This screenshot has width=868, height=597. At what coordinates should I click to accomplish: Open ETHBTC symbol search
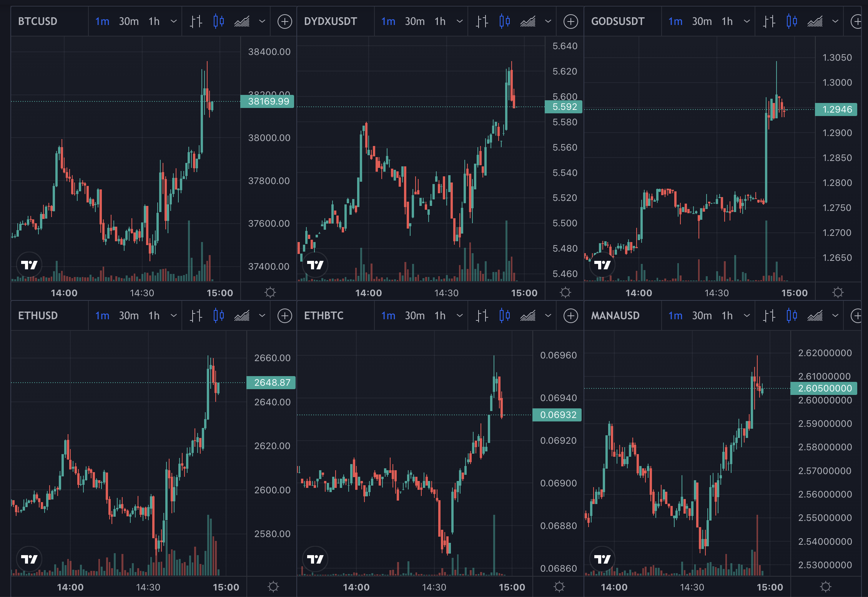point(324,316)
